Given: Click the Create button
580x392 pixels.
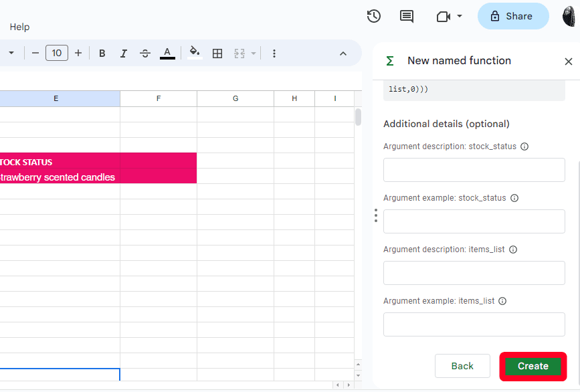Looking at the screenshot, I should click(533, 366).
